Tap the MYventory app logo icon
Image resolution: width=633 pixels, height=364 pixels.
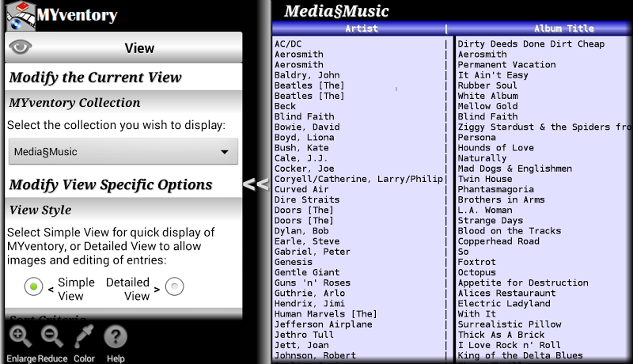21,16
